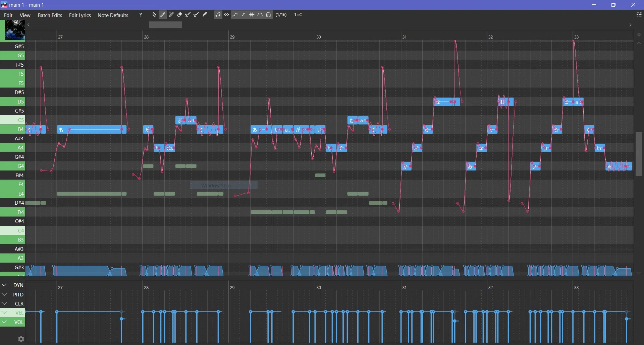Toggle the magnet snap icon
This screenshot has width=644, height=345.
point(268,14)
